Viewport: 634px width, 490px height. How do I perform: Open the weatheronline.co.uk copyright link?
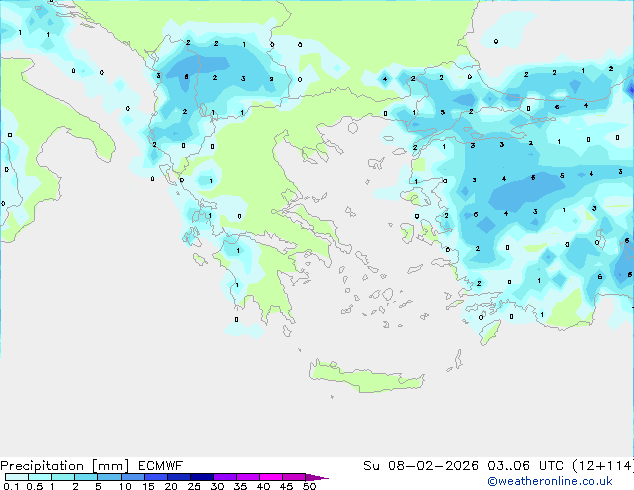click(x=550, y=481)
